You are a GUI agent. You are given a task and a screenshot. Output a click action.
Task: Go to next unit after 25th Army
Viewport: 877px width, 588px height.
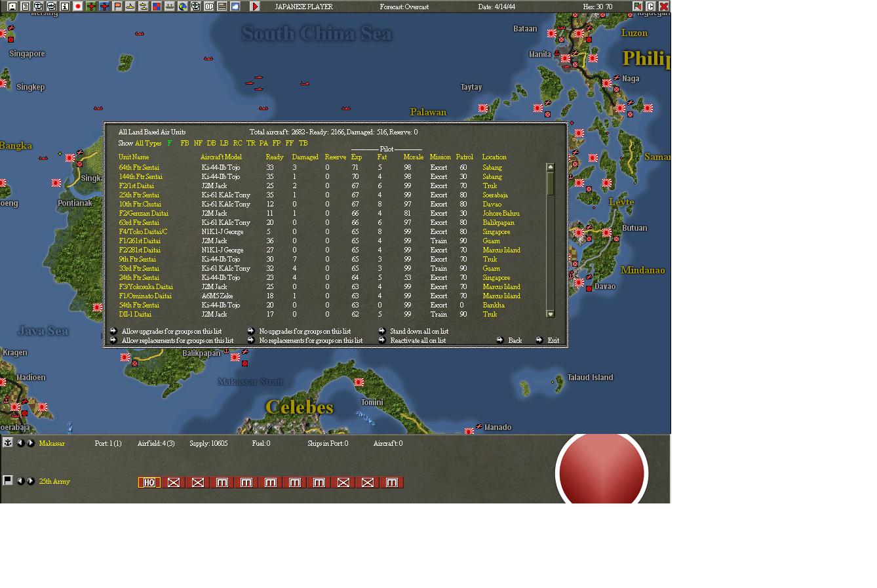click(x=30, y=481)
